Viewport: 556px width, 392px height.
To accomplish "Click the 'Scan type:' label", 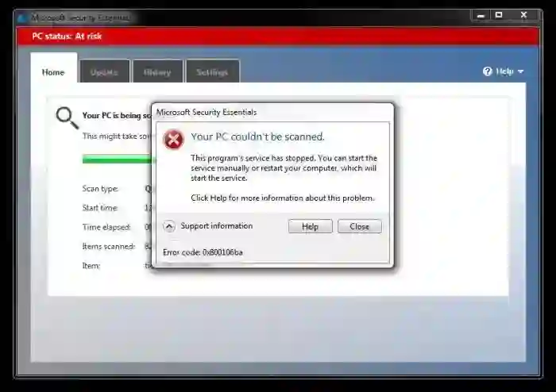I will click(x=100, y=189).
